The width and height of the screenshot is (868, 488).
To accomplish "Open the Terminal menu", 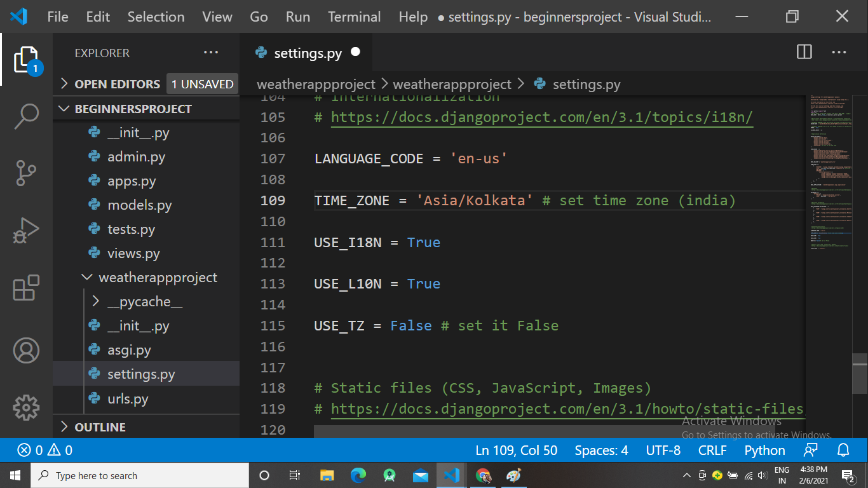I will pyautogui.click(x=354, y=17).
